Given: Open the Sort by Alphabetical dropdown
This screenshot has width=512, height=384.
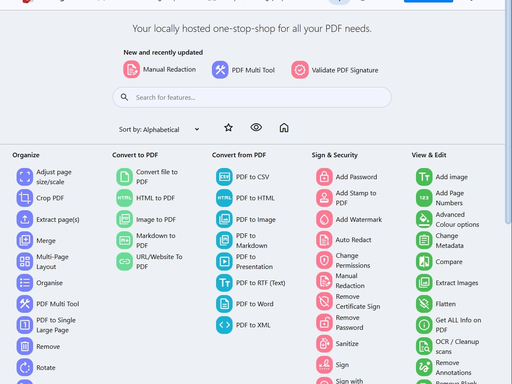Looking at the screenshot, I should 159,129.
